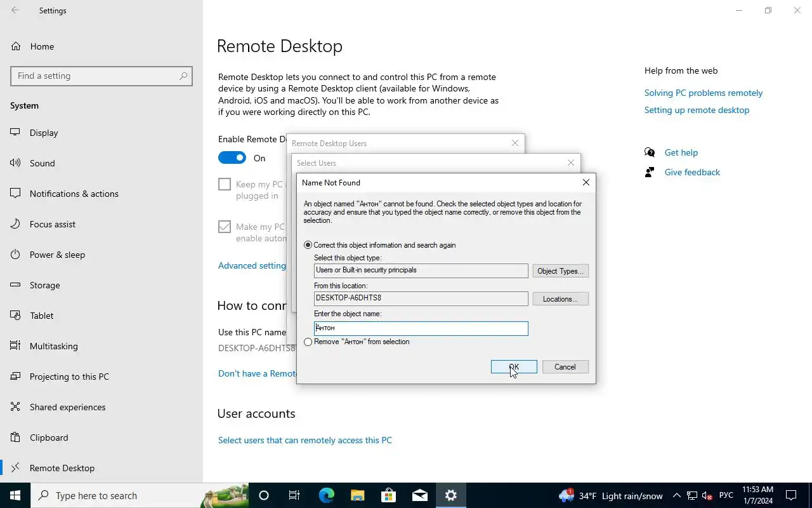Click the Settings gear on taskbar
Screen dimensions: 812x508
451,495
